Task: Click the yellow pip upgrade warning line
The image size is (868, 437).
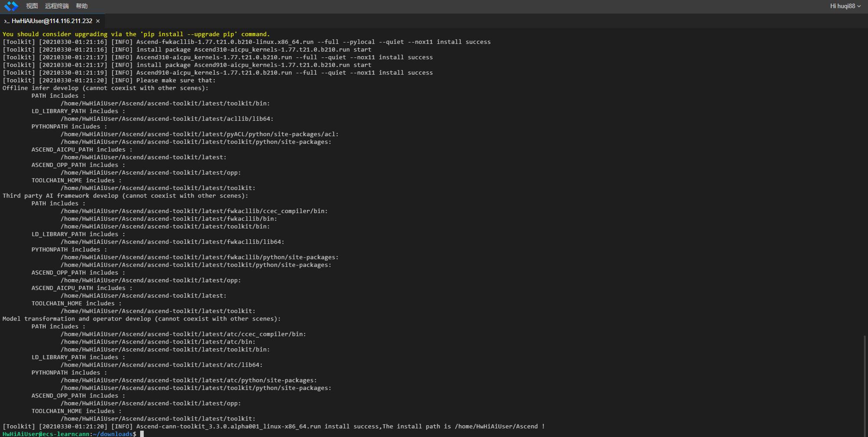Action: point(136,34)
